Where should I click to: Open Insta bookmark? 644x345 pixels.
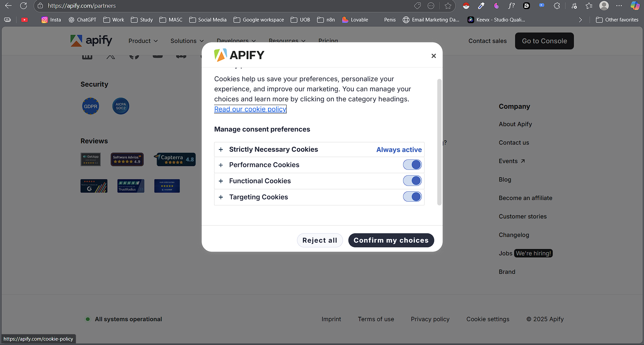(51, 20)
